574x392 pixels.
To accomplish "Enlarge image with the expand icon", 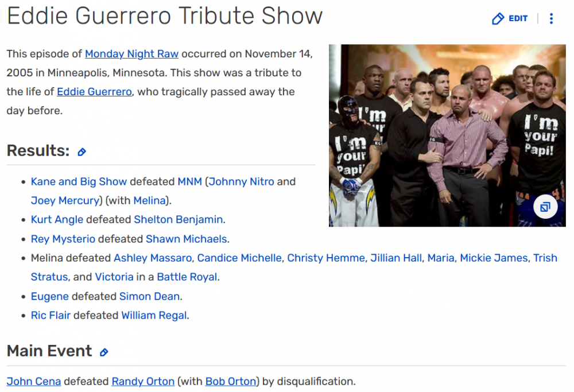I will pos(545,207).
